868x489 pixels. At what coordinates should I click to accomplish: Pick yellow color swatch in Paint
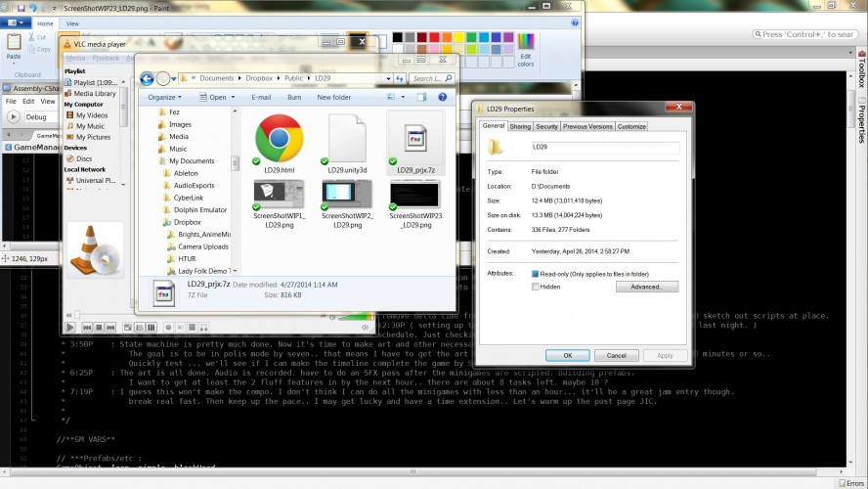[458, 37]
